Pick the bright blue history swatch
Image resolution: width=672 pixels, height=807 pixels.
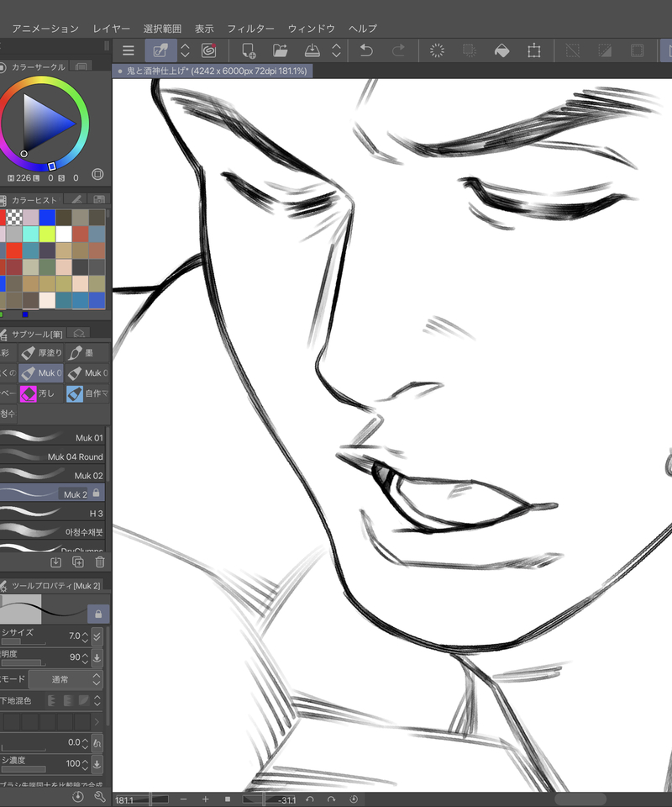tap(47, 217)
